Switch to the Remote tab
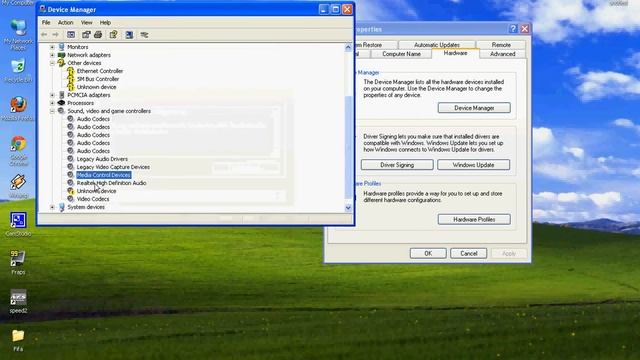 tap(501, 44)
